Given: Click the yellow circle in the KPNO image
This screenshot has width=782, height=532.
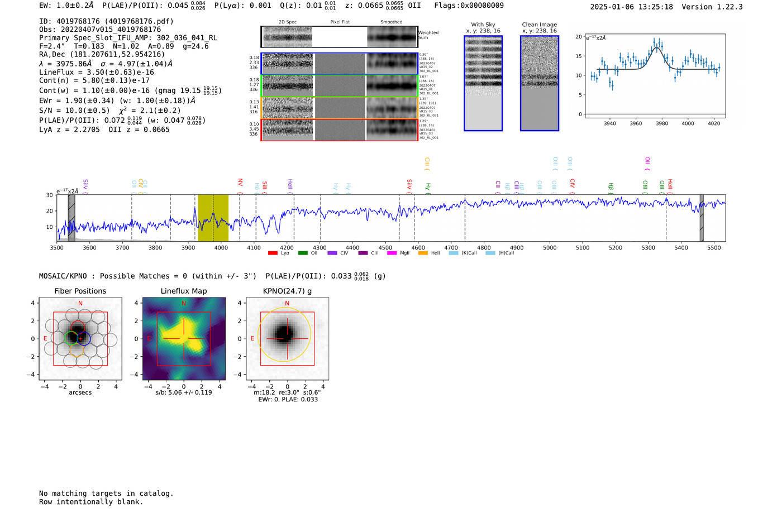Looking at the screenshot, I should click(284, 336).
